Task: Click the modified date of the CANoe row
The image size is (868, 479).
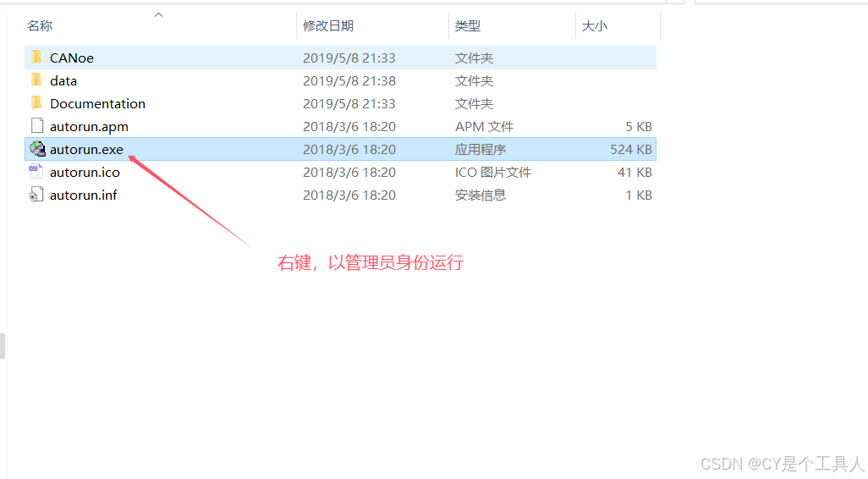Action: tap(349, 58)
